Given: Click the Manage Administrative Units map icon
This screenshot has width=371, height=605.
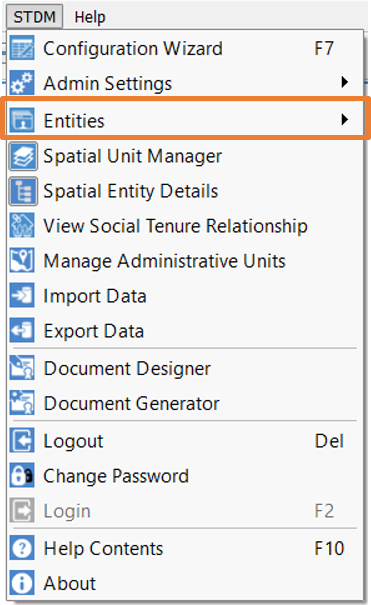Looking at the screenshot, I should (x=22, y=261).
